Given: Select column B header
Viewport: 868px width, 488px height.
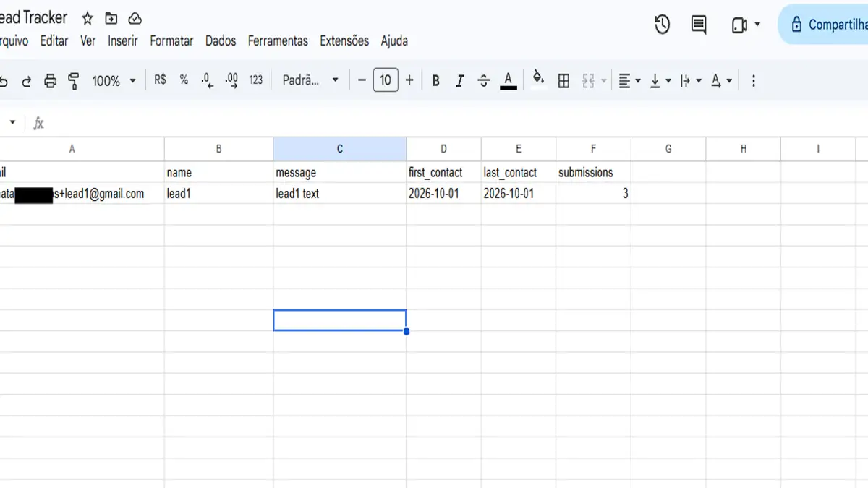Looking at the screenshot, I should pyautogui.click(x=218, y=149).
